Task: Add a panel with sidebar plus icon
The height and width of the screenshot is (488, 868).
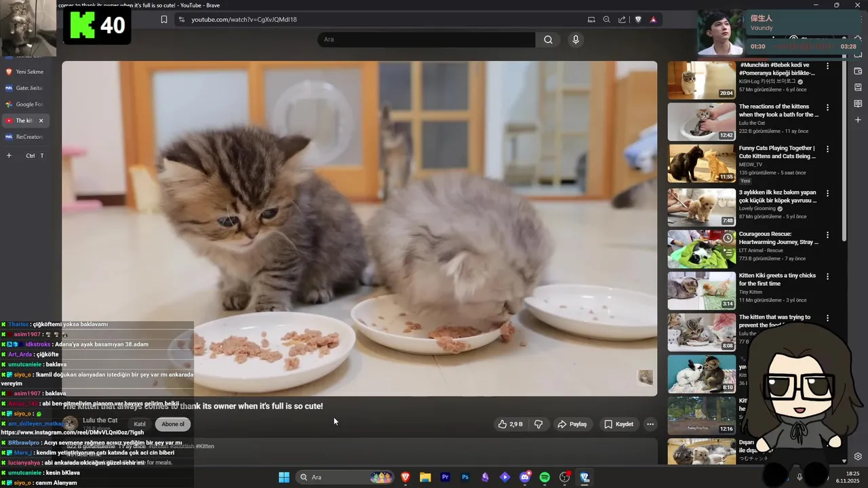Action: pyautogui.click(x=858, y=120)
